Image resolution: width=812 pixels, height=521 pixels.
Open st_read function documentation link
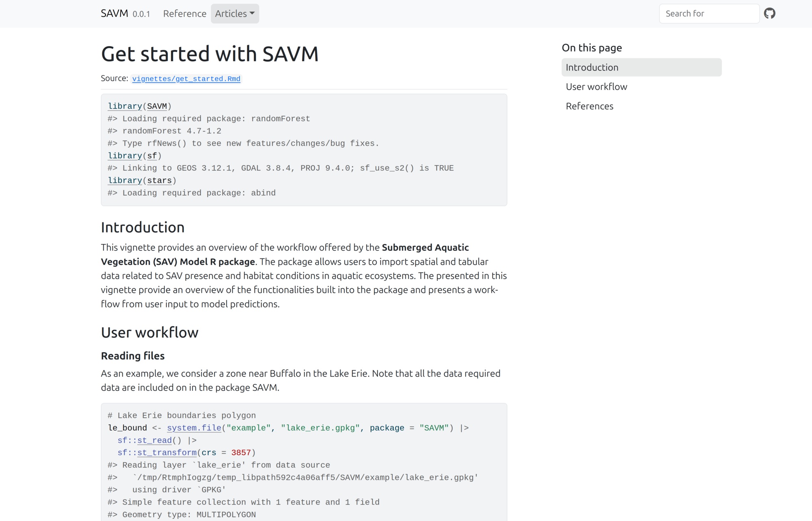155,440
